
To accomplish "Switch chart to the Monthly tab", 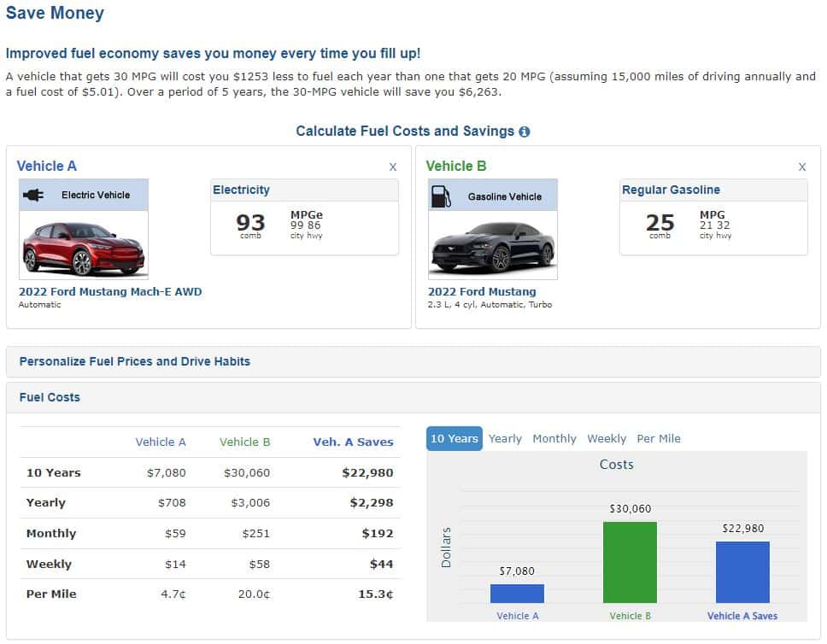I will (x=554, y=439).
